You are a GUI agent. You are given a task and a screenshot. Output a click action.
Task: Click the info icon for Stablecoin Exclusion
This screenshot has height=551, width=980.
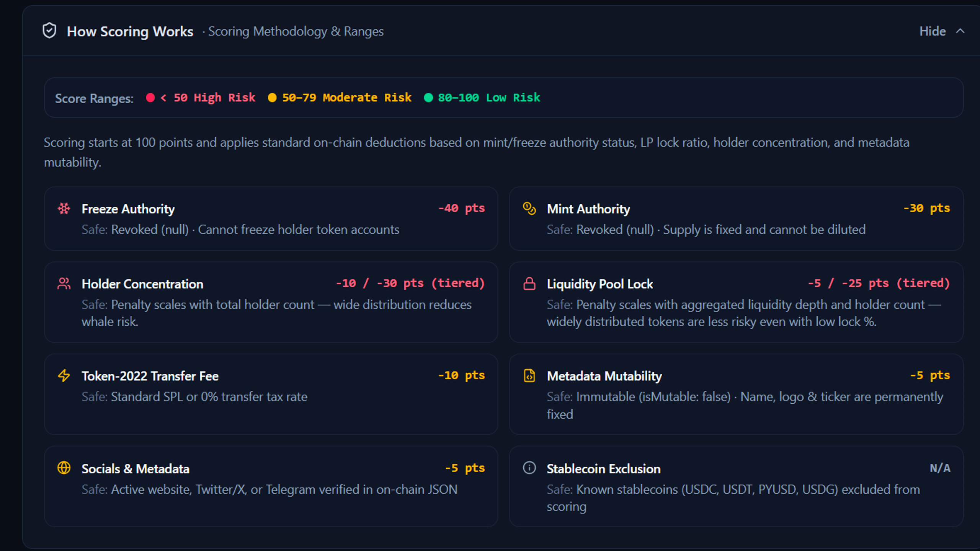coord(529,468)
